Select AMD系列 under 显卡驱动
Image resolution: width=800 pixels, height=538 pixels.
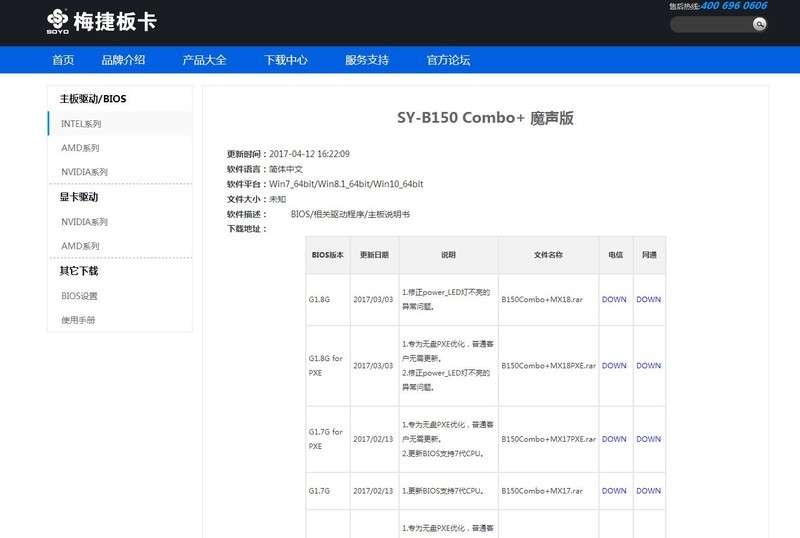click(80, 246)
